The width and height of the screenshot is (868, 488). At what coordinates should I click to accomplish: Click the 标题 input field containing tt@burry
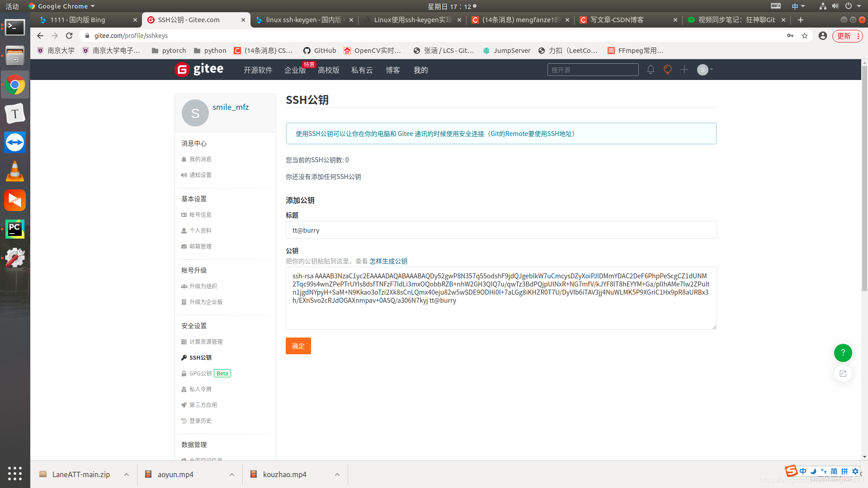click(x=501, y=230)
